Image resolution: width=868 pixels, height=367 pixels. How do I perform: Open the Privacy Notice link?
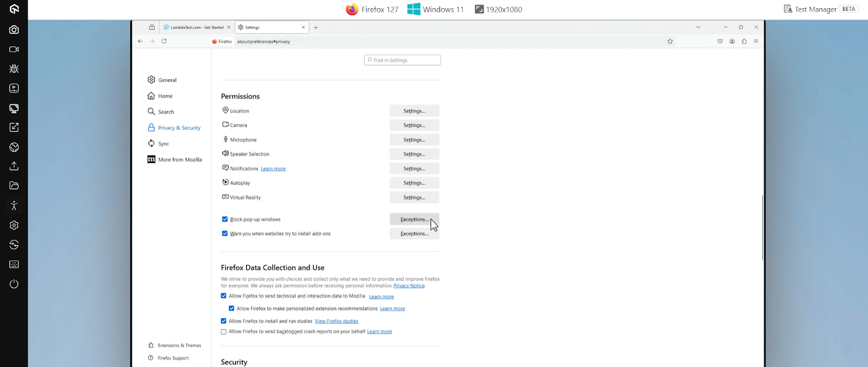coord(409,286)
